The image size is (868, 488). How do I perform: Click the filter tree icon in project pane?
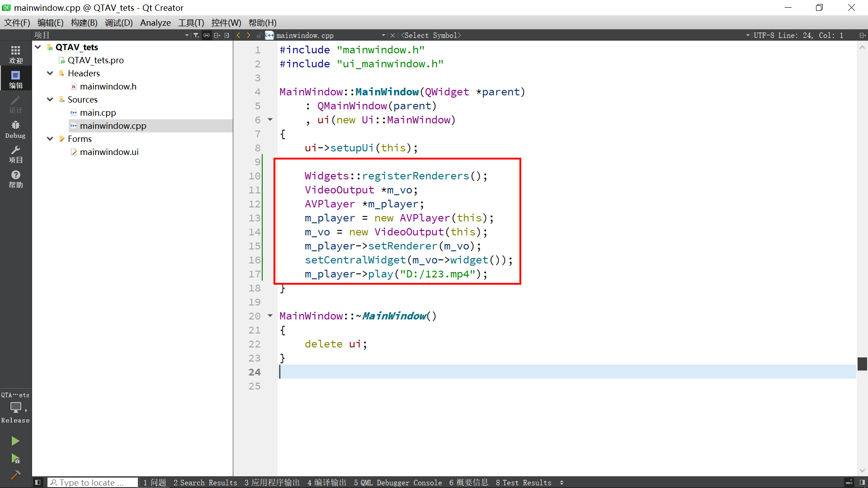click(x=196, y=35)
